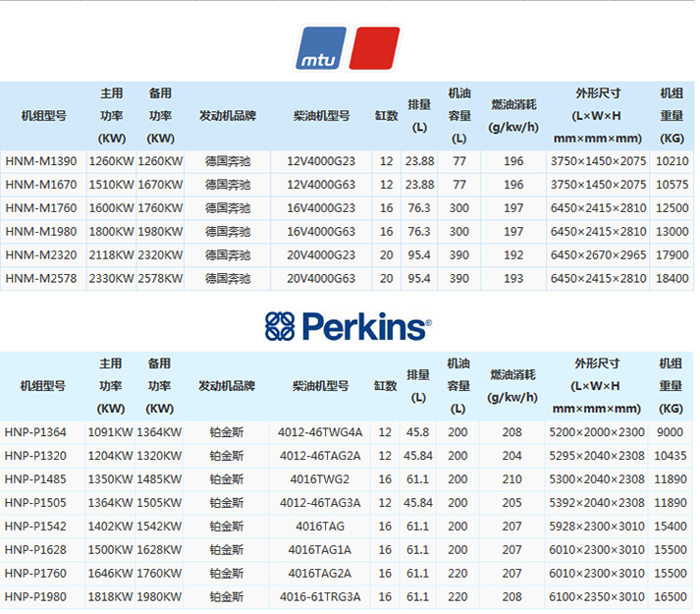Select cell HNP-P1364
This screenshot has width=700, height=614.
click(35, 432)
